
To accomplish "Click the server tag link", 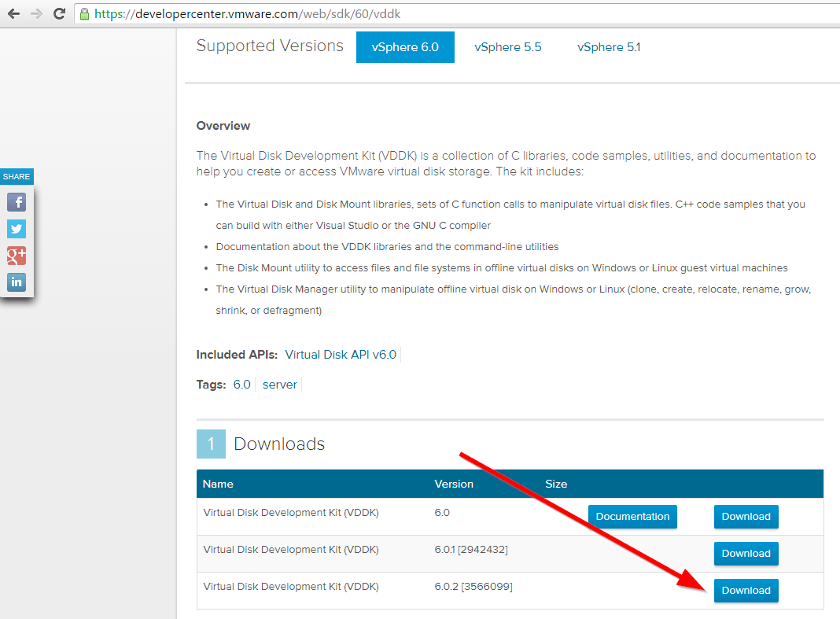I will 280,385.
